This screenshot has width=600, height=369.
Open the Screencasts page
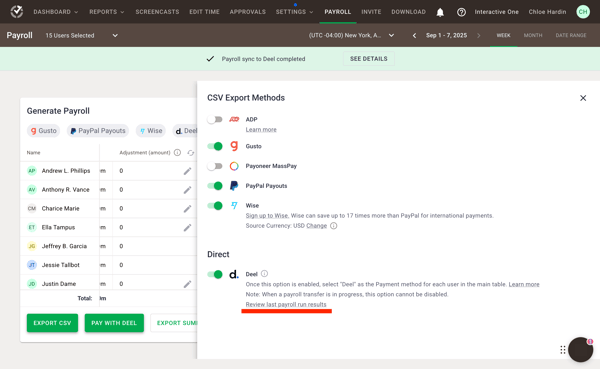tap(157, 12)
